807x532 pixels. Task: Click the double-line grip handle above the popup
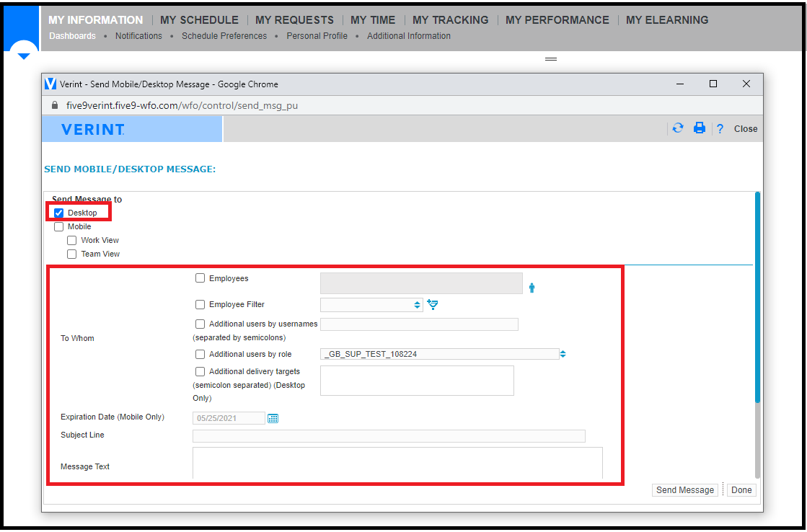(x=551, y=59)
